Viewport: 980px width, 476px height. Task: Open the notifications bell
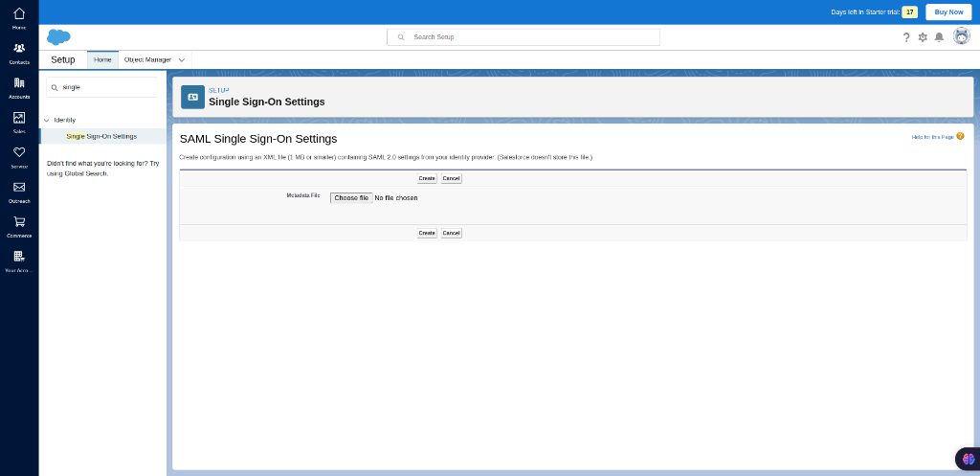tap(939, 37)
